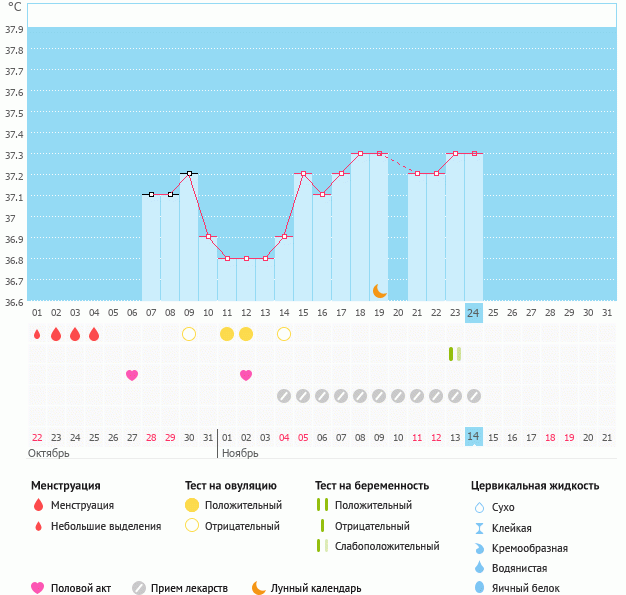Click the 37.2 temperature point on day 09
The width and height of the screenshot is (626, 595).
(x=189, y=173)
